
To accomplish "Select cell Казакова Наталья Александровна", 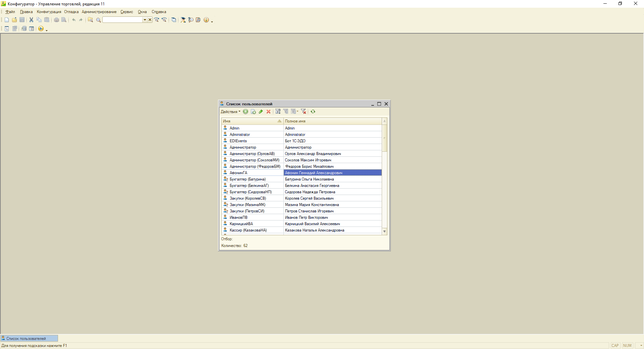I will coord(333,230).
